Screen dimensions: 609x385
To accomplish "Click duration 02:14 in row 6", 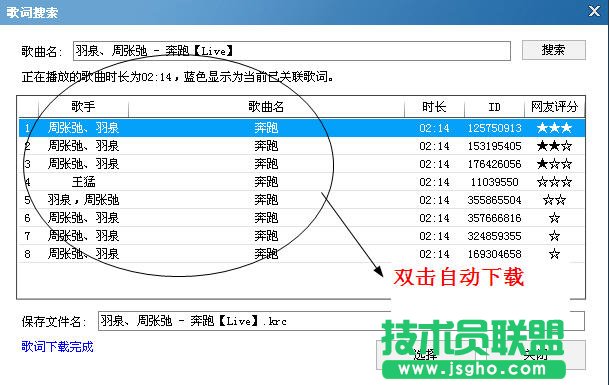I will (434, 218).
